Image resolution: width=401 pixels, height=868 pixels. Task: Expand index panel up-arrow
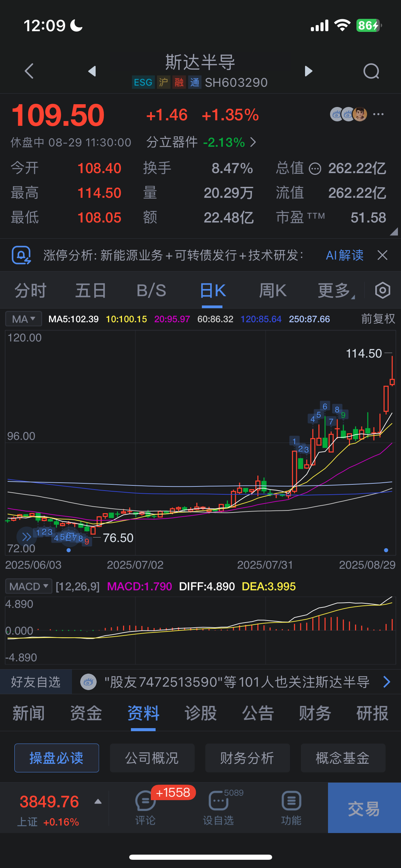(98, 801)
